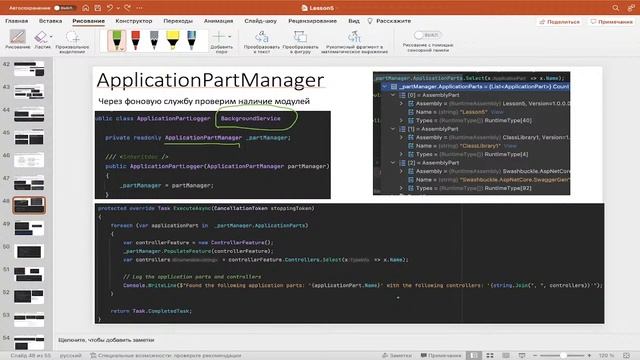The image size is (640, 360).
Task: Select slide 44 thumbnail
Action: click(29, 114)
